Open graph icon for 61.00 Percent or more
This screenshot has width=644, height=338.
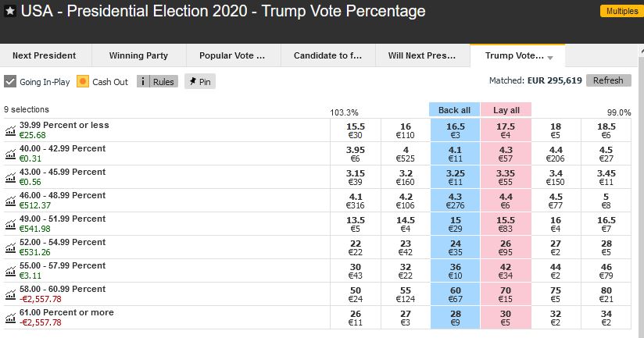click(10, 318)
